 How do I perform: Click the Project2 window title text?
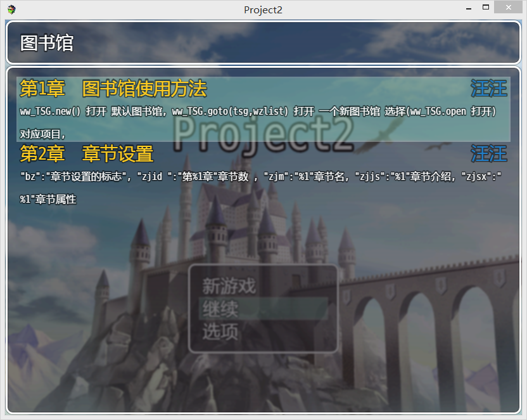point(263,10)
